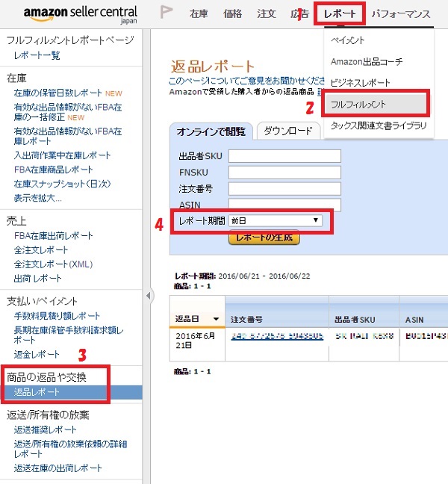Open the レポート期間 dropdown
Screen dimensions: 448x484
pyautogui.click(x=276, y=220)
